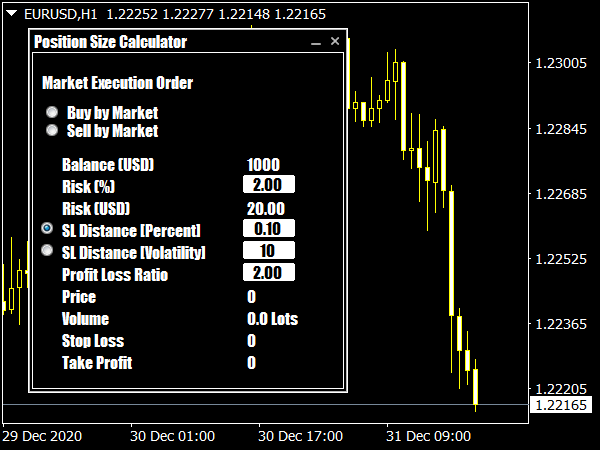The image size is (600, 450).
Task: Edit the SL Distance Volatility value field
Action: [x=269, y=251]
